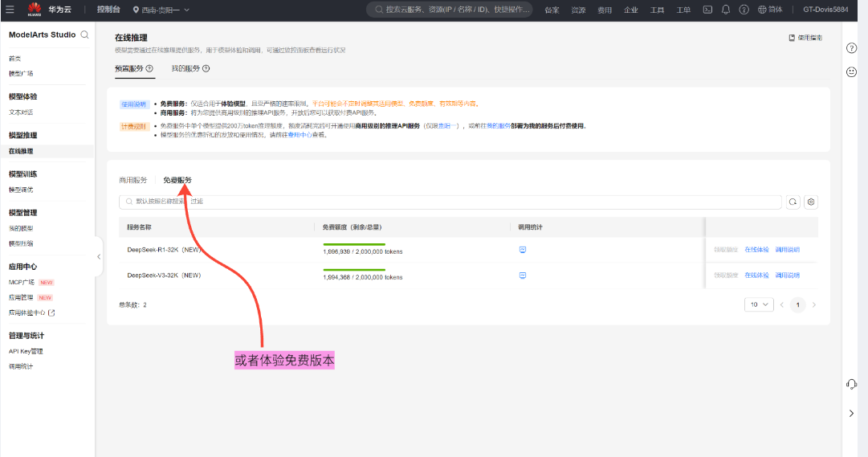The height and width of the screenshot is (457, 868).
Task: View call statistics icon for DeepSeek-V3-32K
Action: pyautogui.click(x=522, y=275)
